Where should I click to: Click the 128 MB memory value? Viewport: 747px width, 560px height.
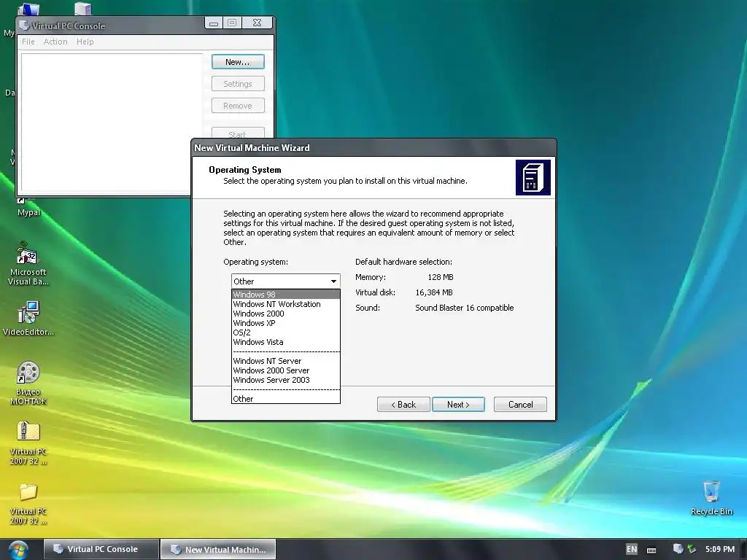(x=440, y=277)
